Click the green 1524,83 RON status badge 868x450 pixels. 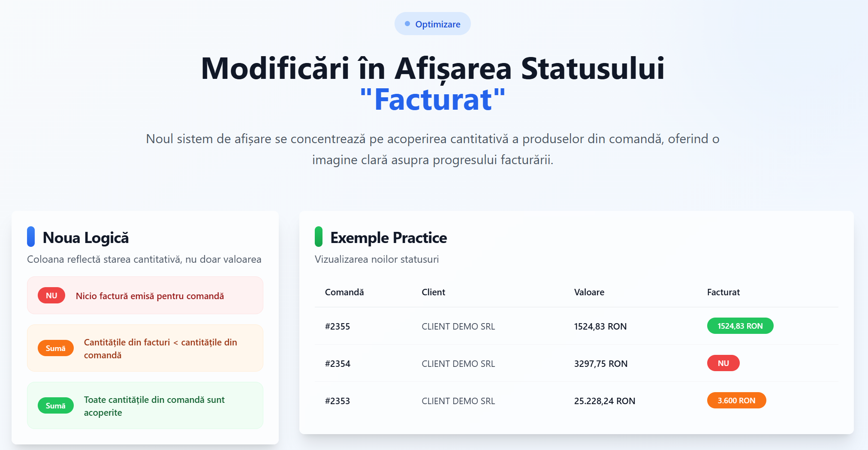(740, 326)
